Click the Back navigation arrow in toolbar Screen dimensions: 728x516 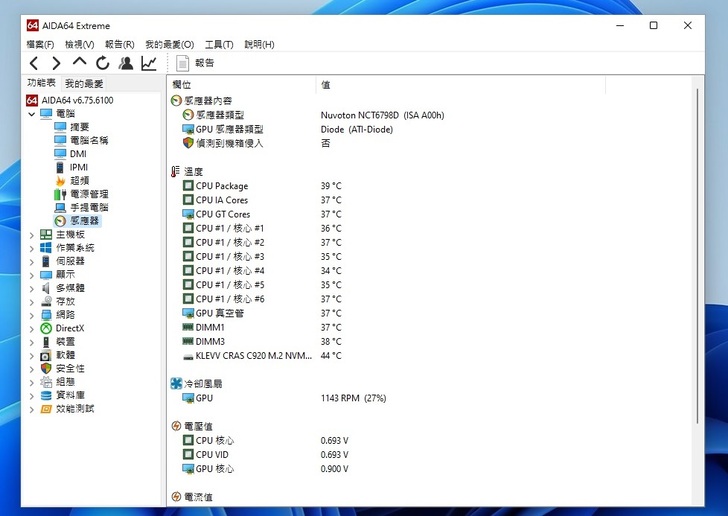(x=33, y=63)
